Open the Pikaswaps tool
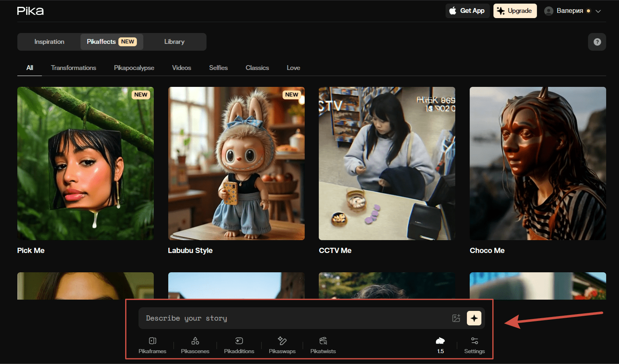The height and width of the screenshot is (364, 619). (282, 345)
